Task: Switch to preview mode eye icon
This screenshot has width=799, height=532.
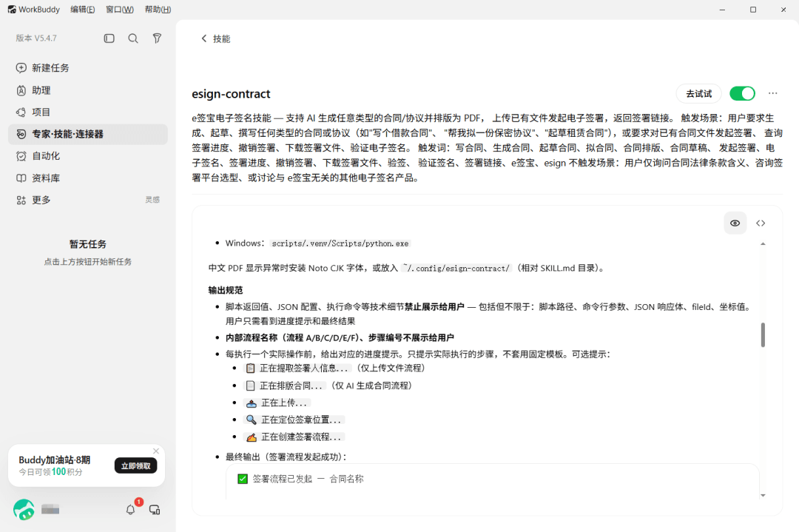Action: pyautogui.click(x=735, y=223)
